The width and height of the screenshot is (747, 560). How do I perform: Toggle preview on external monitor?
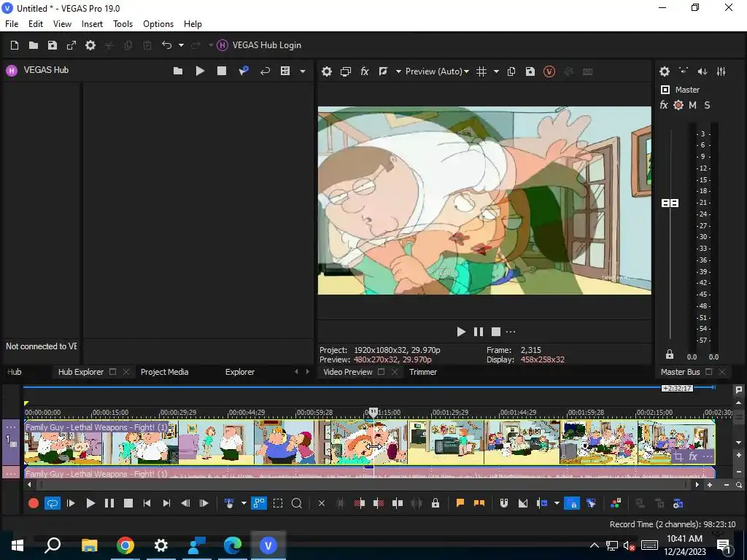[345, 71]
